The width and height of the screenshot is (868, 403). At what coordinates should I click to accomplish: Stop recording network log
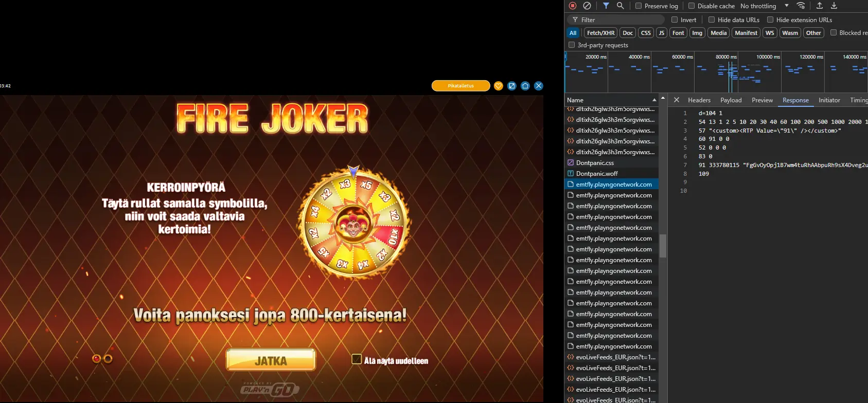[x=573, y=6]
